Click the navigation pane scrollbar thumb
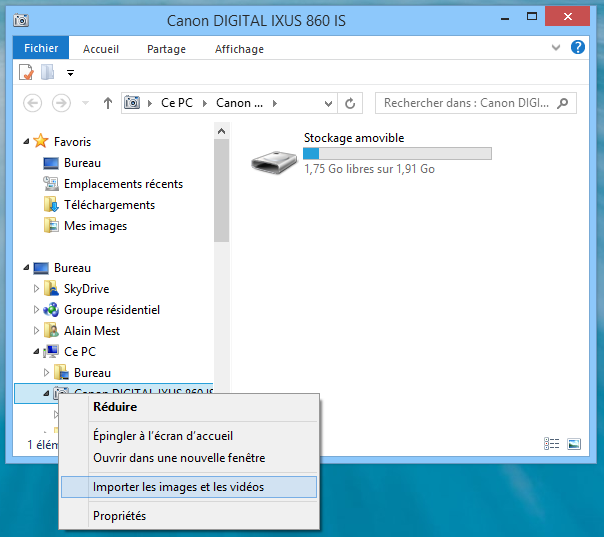 pyautogui.click(x=221, y=191)
